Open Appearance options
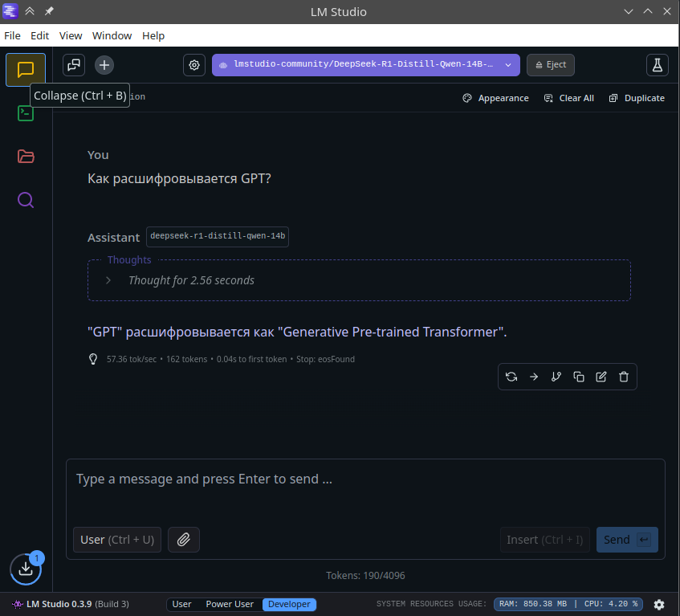Screen dimensions: 680x616 [495, 99]
